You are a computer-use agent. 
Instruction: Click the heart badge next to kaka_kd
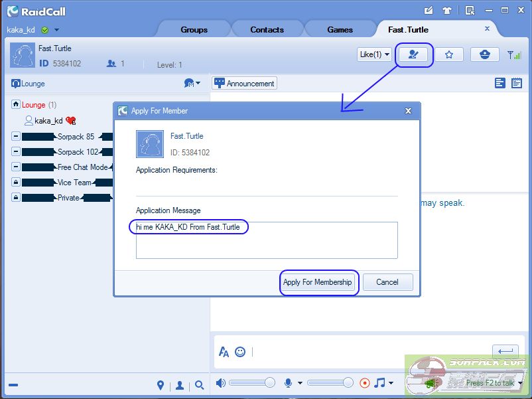(71, 121)
